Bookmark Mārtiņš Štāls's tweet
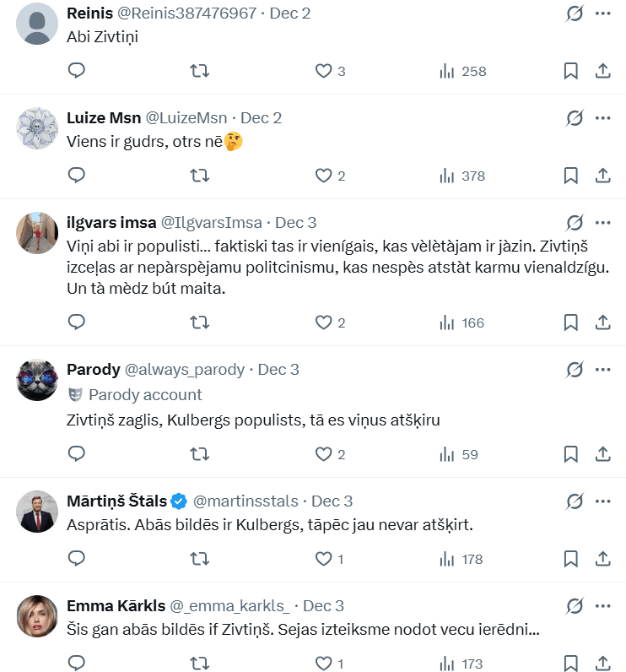The width and height of the screenshot is (626, 672). (570, 559)
